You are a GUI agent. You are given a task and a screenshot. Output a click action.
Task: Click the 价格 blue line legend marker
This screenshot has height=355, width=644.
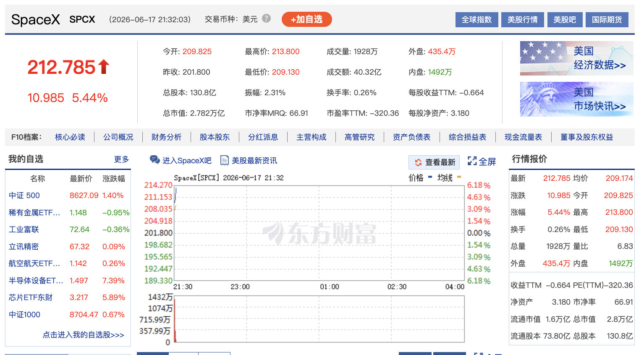pos(430,177)
